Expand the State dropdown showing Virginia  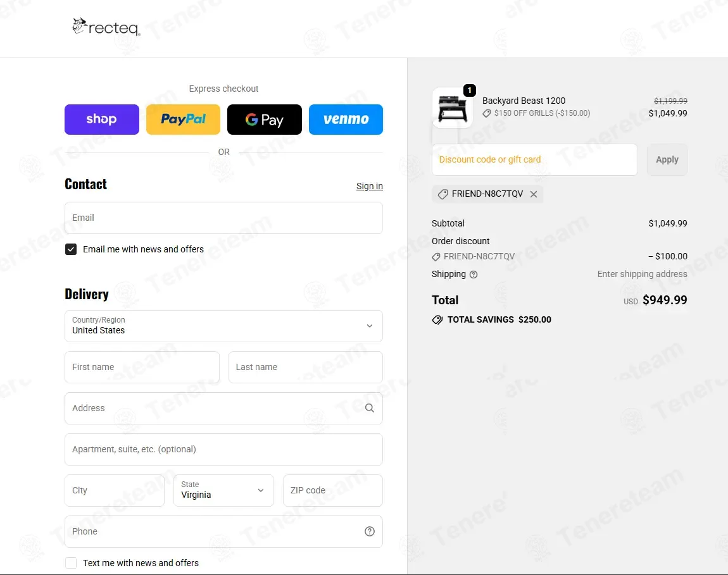223,490
